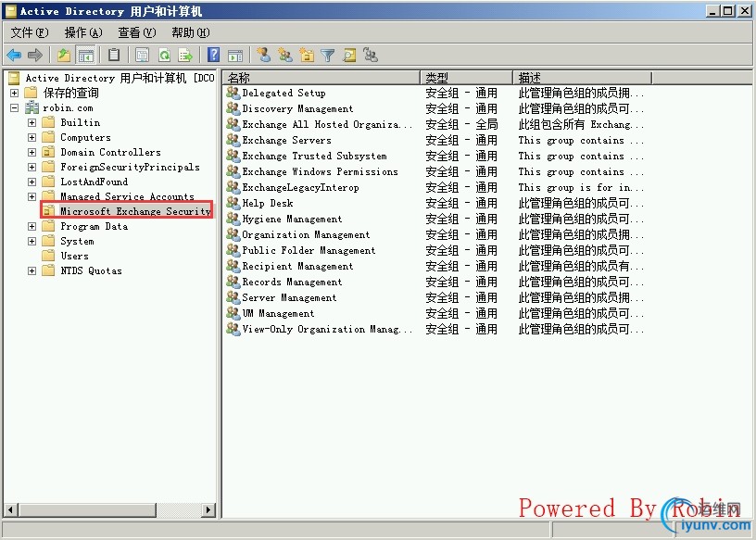Select Microsoft Exchange Security tree item

pos(135,211)
